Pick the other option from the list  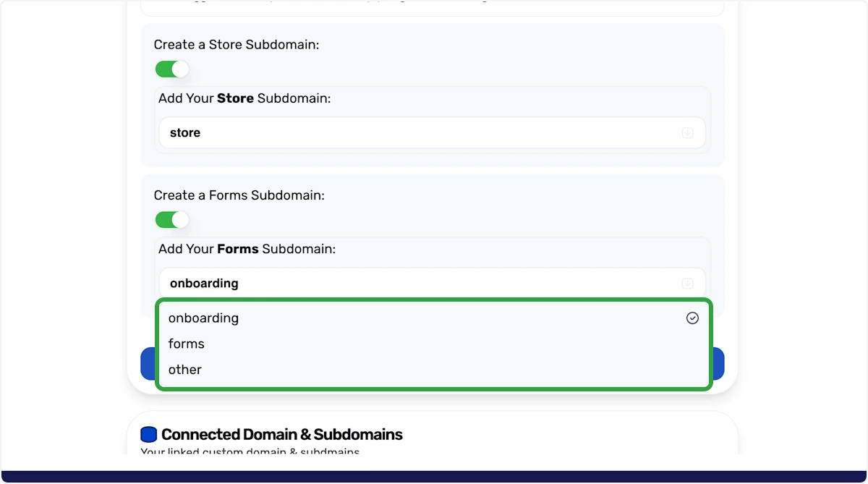(433, 370)
